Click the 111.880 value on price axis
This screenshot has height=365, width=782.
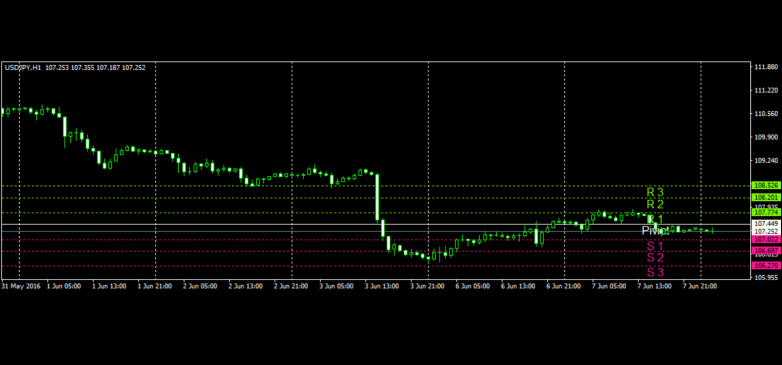(767, 67)
